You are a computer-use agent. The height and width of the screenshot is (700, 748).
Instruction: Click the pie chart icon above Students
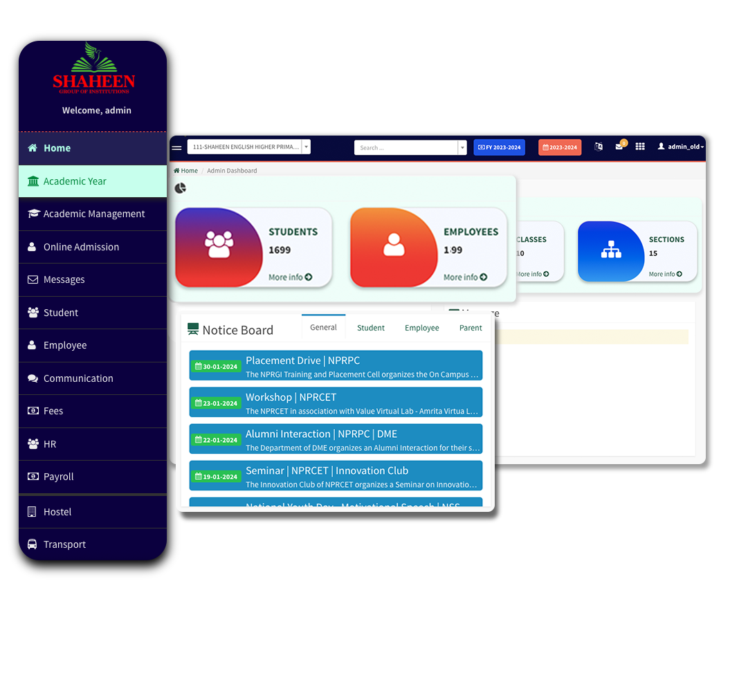[x=181, y=187]
